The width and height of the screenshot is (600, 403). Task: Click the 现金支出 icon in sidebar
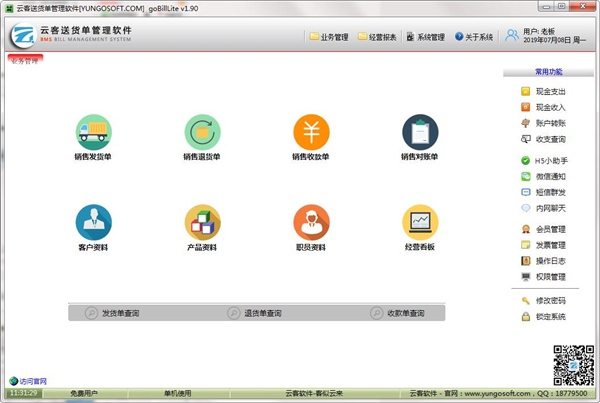[x=526, y=91]
